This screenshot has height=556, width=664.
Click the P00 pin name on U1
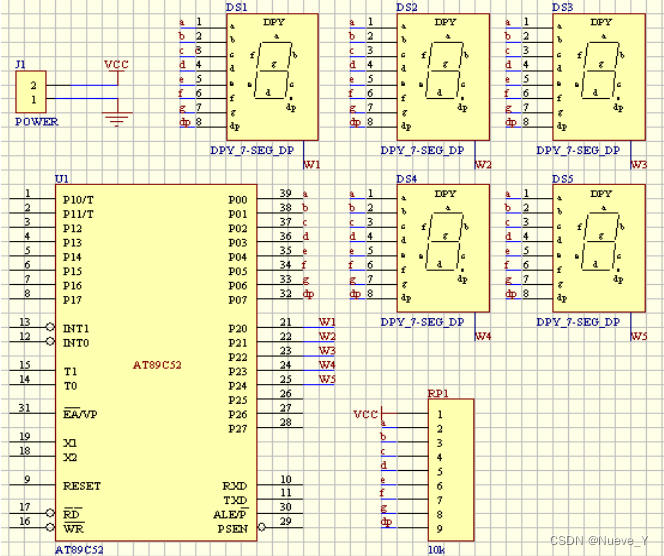pos(238,200)
